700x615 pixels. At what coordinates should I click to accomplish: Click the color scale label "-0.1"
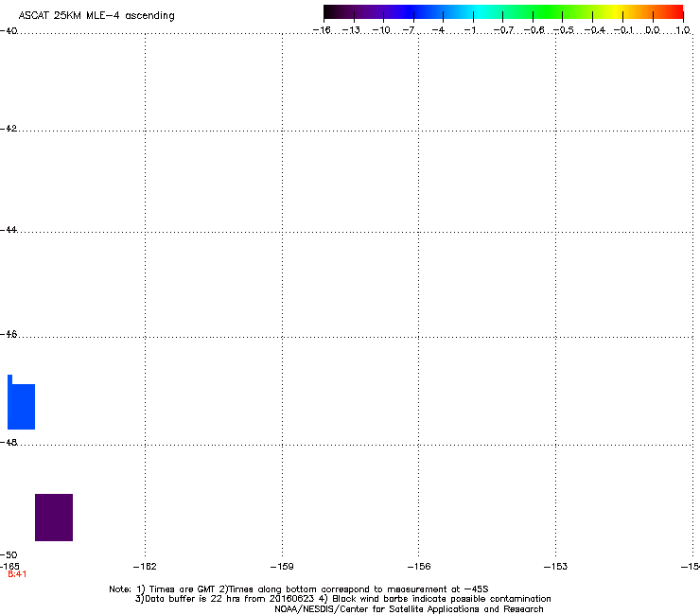623,30
